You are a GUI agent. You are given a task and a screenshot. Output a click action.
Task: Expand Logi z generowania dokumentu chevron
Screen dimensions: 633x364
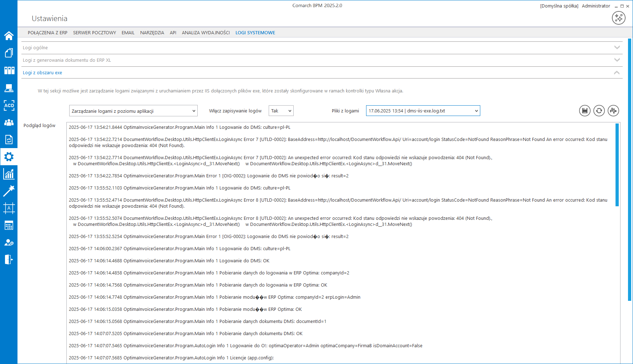(617, 60)
